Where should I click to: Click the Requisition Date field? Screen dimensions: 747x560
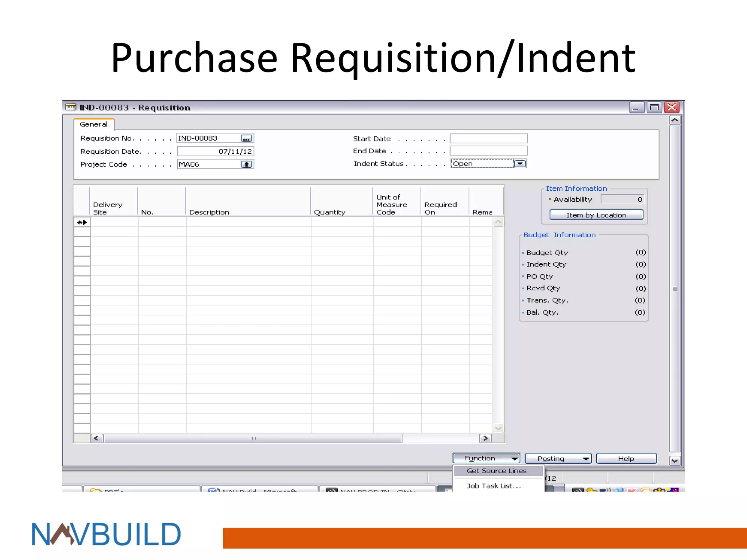215,151
